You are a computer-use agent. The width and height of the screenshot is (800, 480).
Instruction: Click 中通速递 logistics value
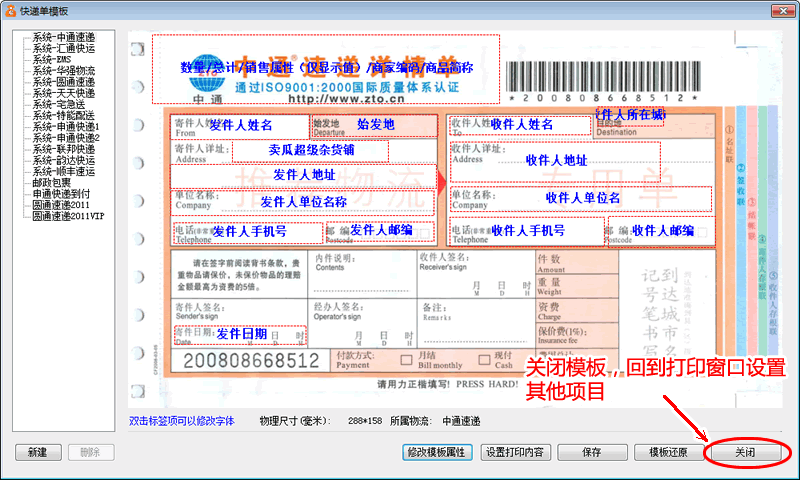pyautogui.click(x=461, y=421)
